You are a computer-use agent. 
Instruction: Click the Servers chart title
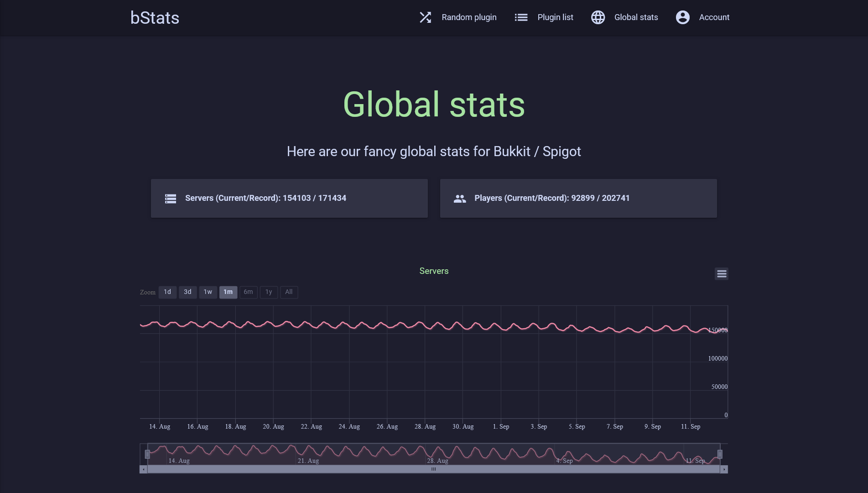pos(434,271)
